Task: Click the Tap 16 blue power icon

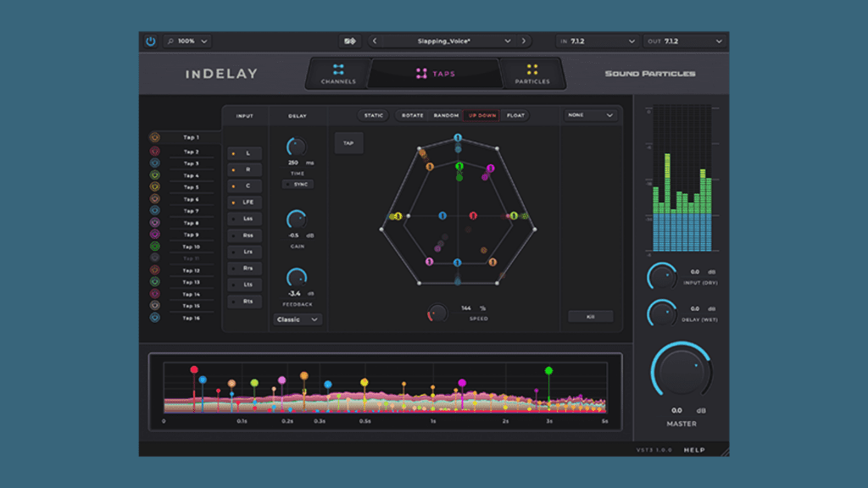Action: coord(155,318)
